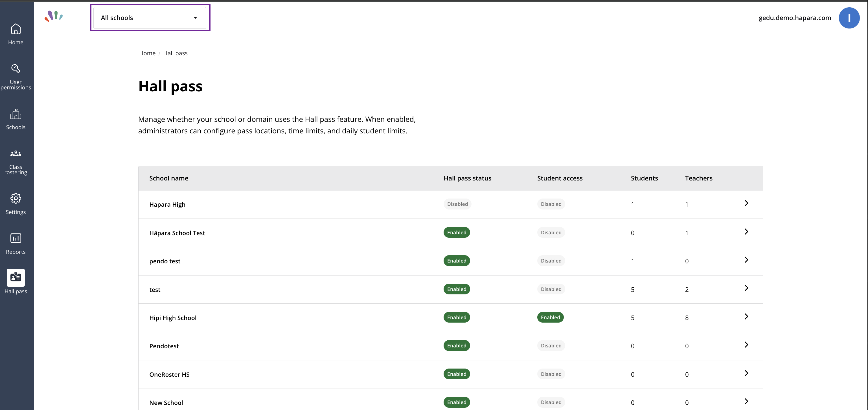The height and width of the screenshot is (410, 868).
Task: Expand the Hapara High row chevron
Action: (x=746, y=203)
